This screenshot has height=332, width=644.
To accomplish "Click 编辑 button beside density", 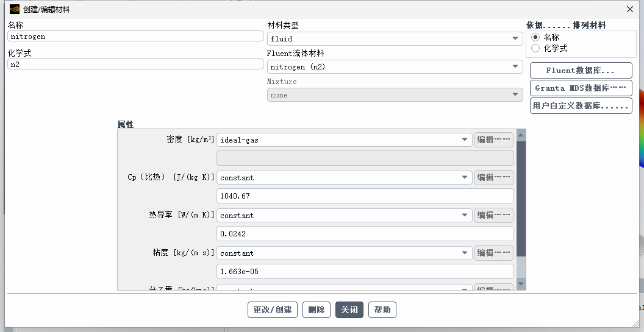I will point(494,140).
